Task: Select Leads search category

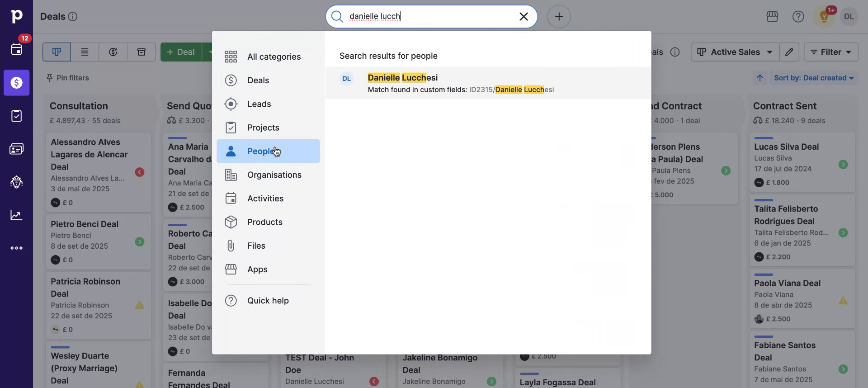Action: coord(268,104)
